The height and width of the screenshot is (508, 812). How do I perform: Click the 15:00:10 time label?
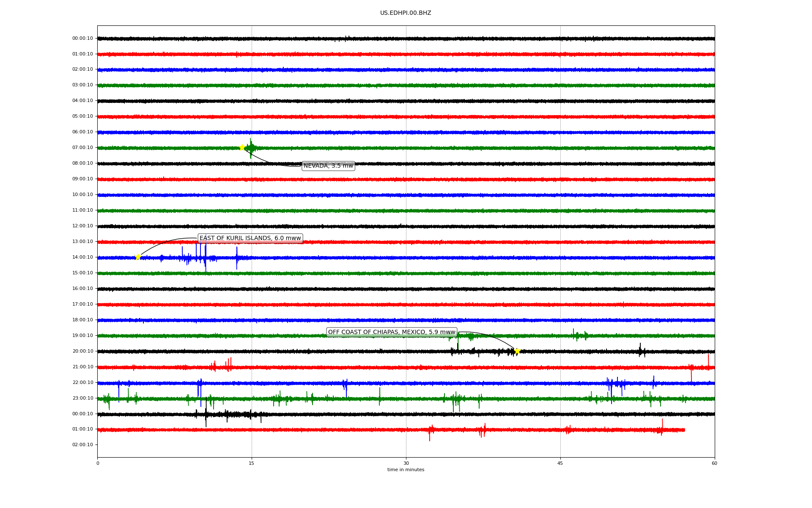pyautogui.click(x=82, y=273)
